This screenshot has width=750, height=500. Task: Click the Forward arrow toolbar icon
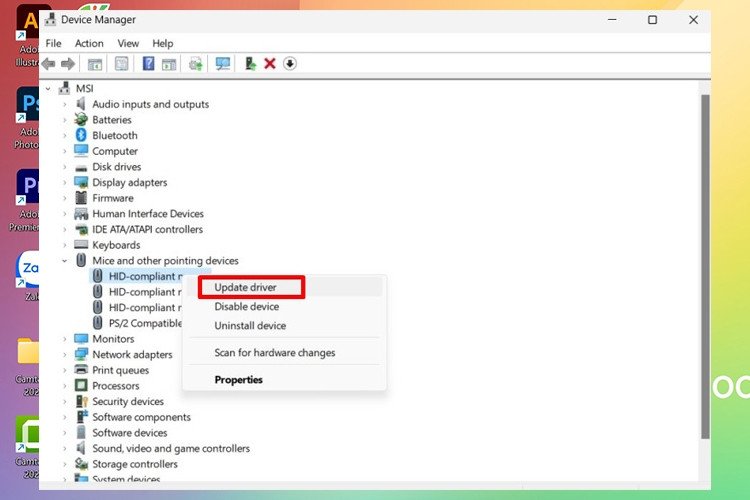(x=68, y=64)
